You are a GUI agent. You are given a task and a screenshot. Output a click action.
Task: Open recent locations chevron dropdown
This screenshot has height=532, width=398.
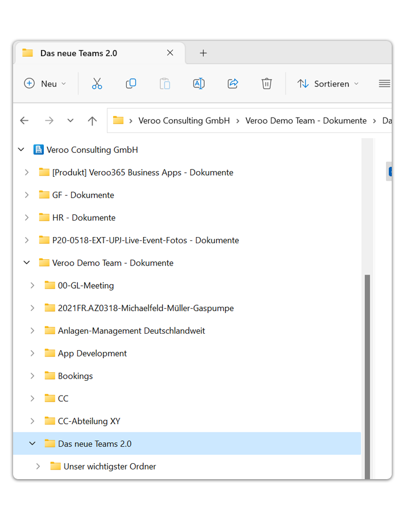[x=71, y=120]
